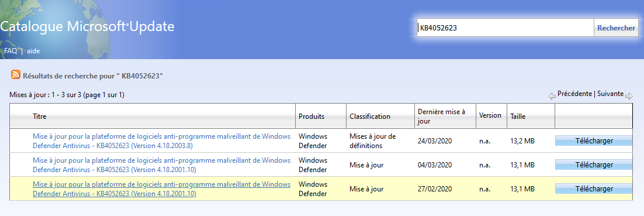Open update link Version 4.18.2003.8
The height and width of the screenshot is (216, 644).
click(161, 140)
